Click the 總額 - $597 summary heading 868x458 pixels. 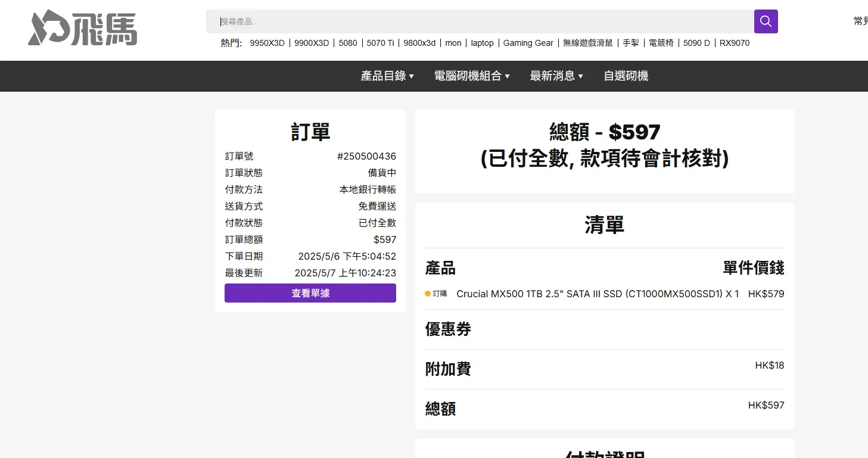[x=605, y=132]
